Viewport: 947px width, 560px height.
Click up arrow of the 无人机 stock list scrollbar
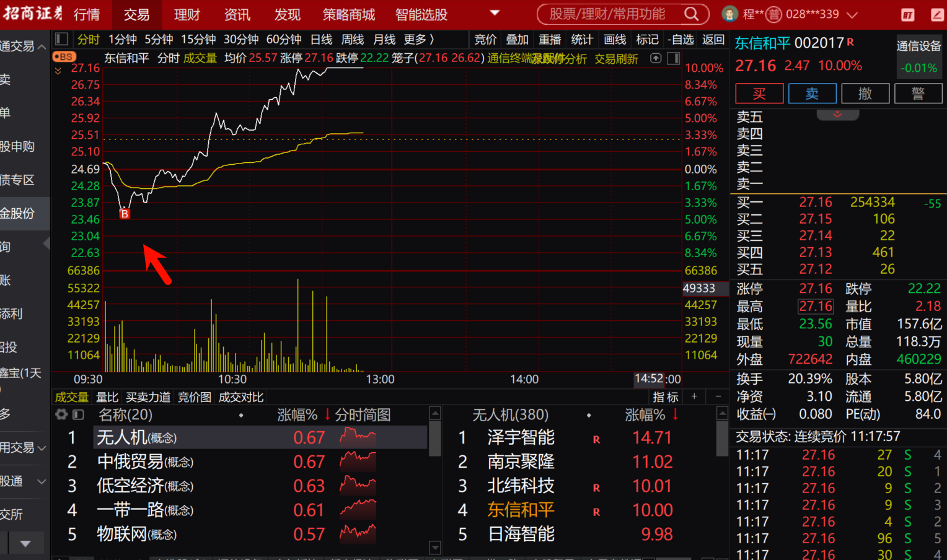pyautogui.click(x=722, y=413)
